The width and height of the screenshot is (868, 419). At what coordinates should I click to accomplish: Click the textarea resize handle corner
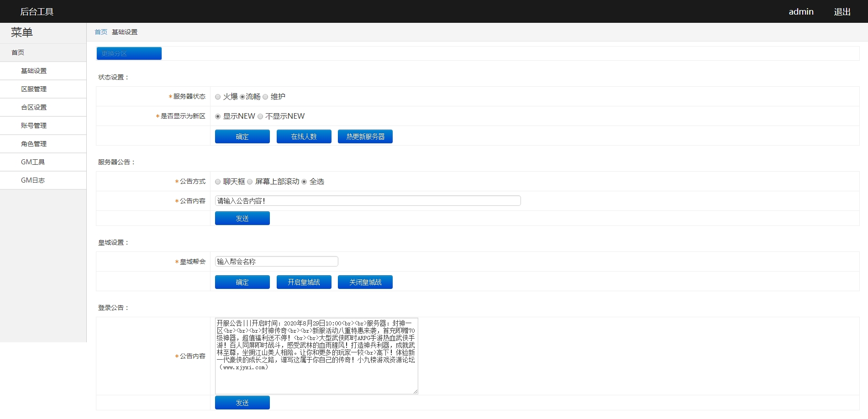click(416, 392)
